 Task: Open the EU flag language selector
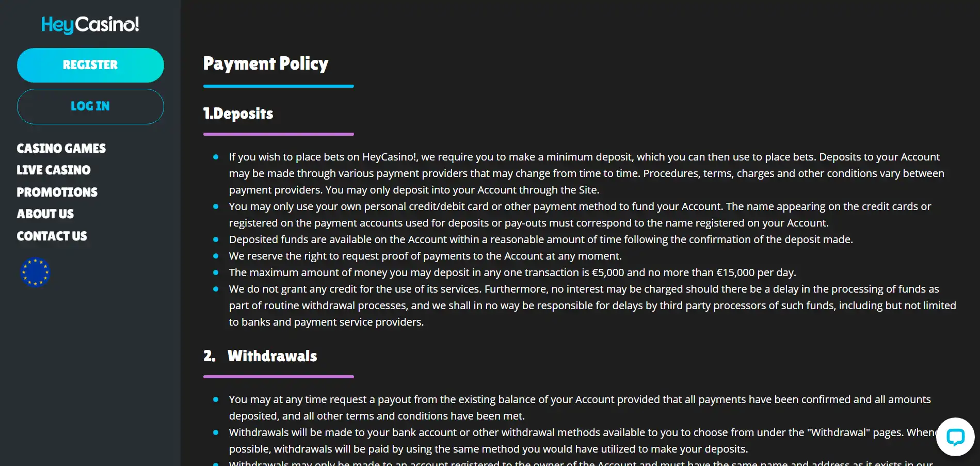(x=35, y=272)
